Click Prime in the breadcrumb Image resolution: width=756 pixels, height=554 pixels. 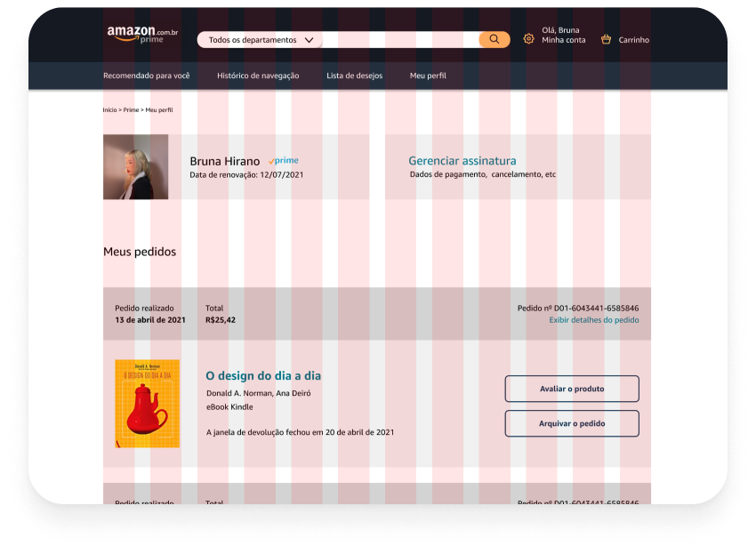coord(131,110)
